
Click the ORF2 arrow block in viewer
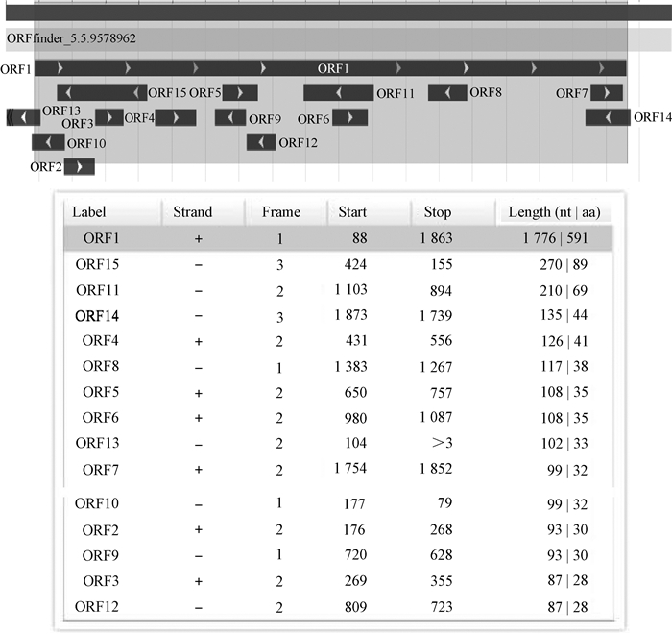[80, 166]
